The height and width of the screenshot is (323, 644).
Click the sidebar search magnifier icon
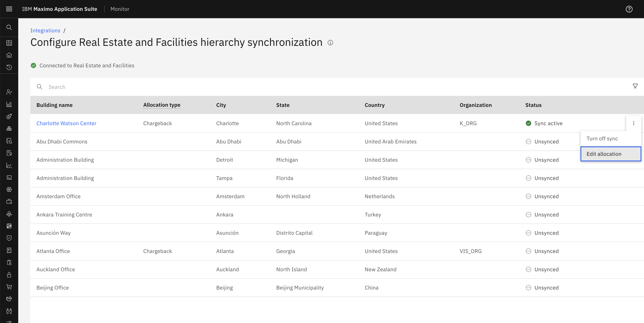coord(9,27)
